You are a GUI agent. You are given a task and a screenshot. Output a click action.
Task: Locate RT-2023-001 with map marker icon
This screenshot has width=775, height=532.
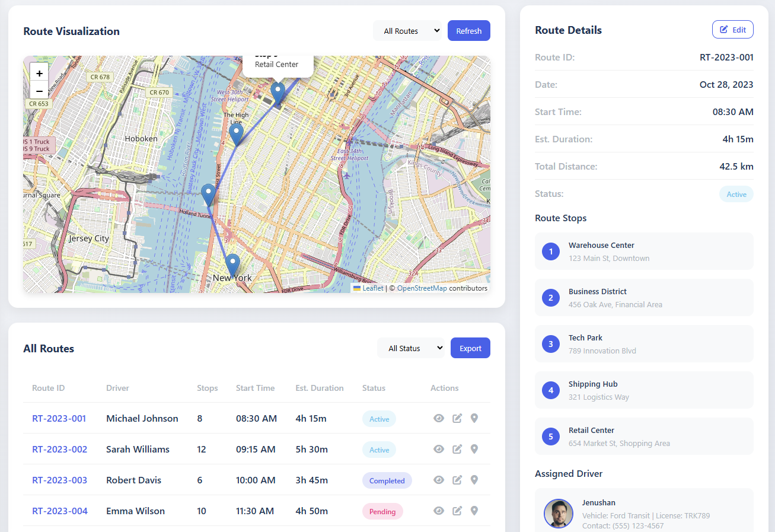[x=474, y=418]
